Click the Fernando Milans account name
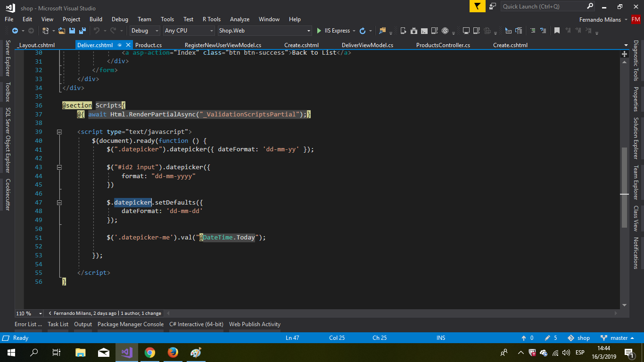The image size is (644, 362). point(600,19)
